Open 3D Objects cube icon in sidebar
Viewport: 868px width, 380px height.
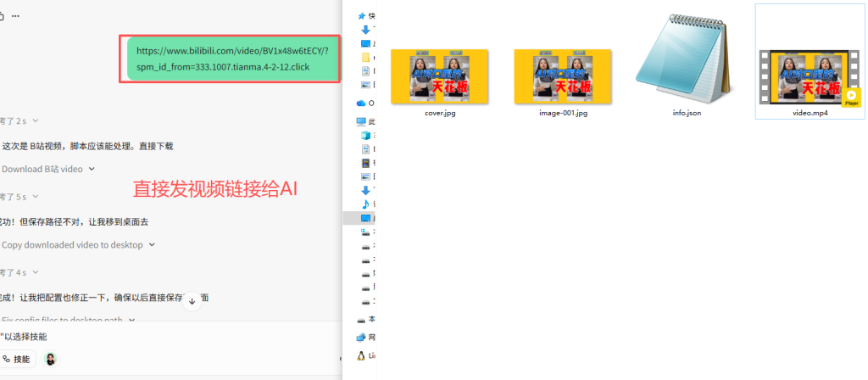click(365, 135)
